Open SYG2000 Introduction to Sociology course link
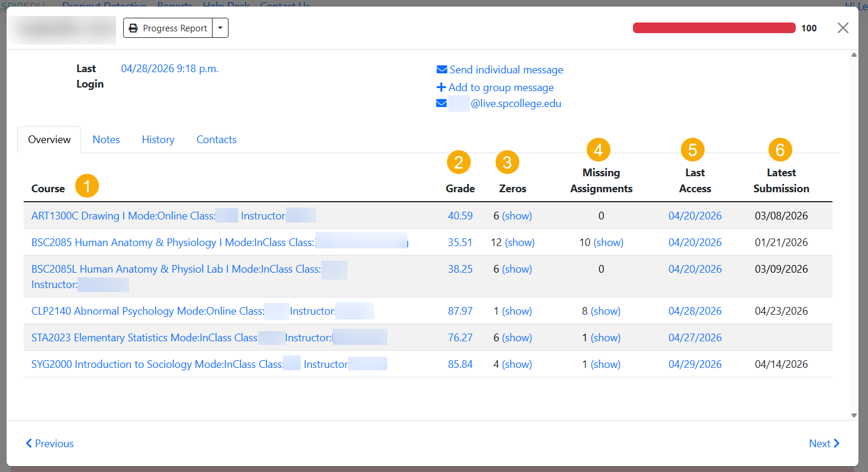Screen dimensions: 868x472 (209, 364)
